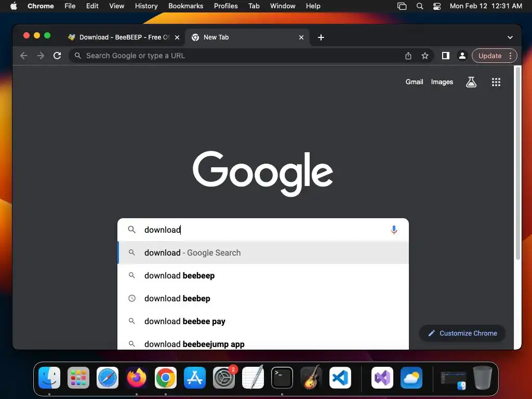
Task: Click the browser forward arrow
Action: point(41,56)
